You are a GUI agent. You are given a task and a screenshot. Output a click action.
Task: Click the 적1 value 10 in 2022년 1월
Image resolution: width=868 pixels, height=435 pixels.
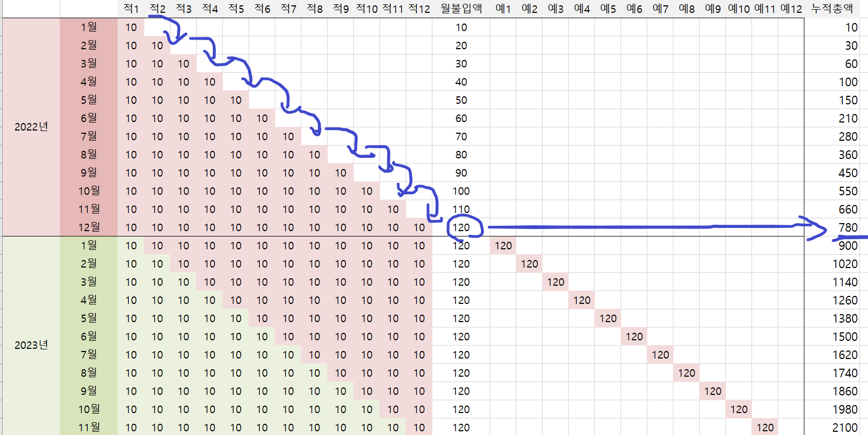131,27
